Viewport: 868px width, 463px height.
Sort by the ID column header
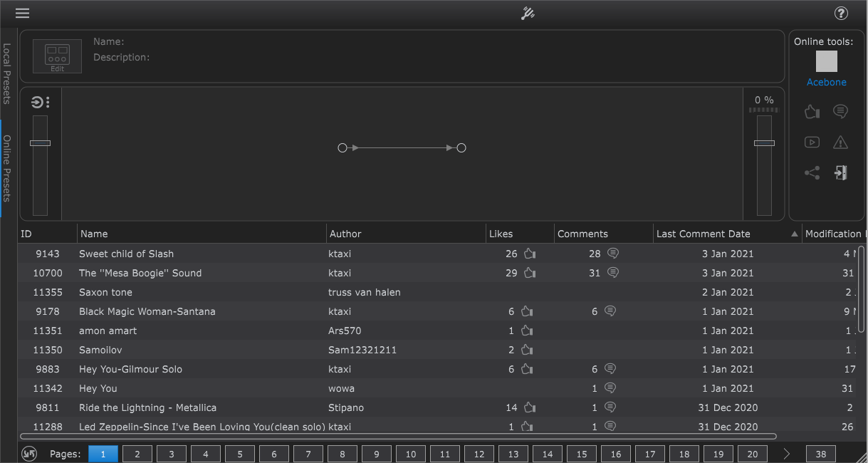pos(47,234)
